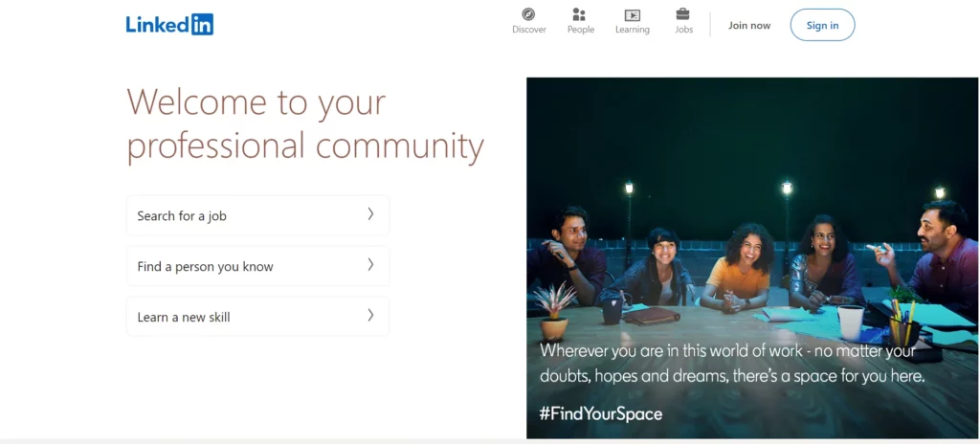Click the Welcome to your professional community heading

click(305, 124)
